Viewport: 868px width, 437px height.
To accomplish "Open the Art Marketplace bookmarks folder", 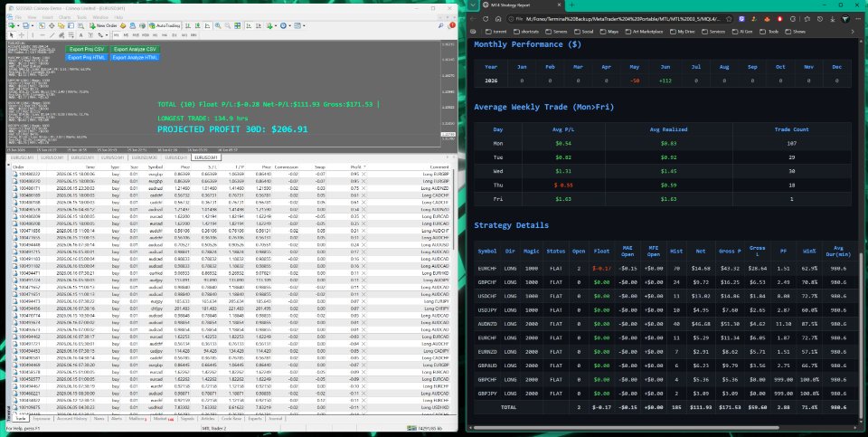I will pos(644,32).
